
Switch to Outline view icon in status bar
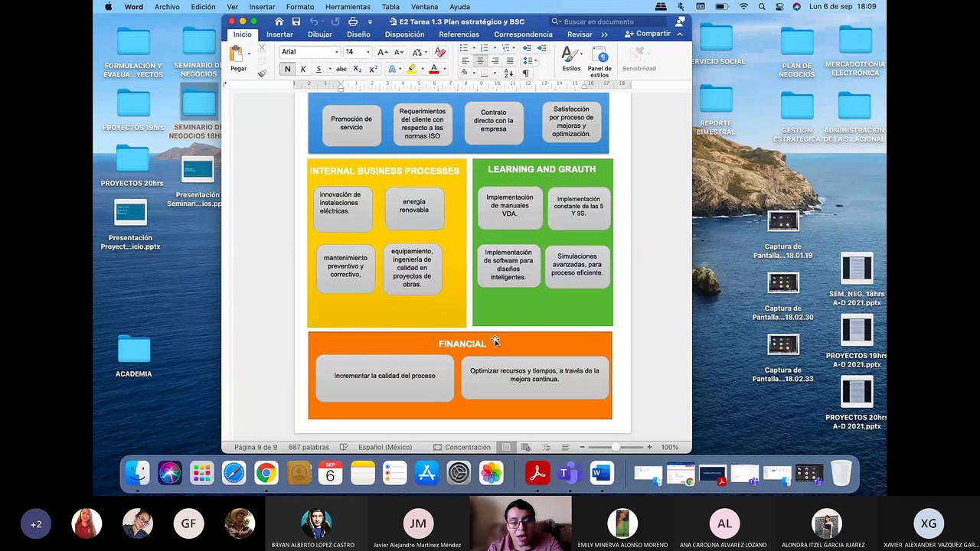(x=545, y=447)
